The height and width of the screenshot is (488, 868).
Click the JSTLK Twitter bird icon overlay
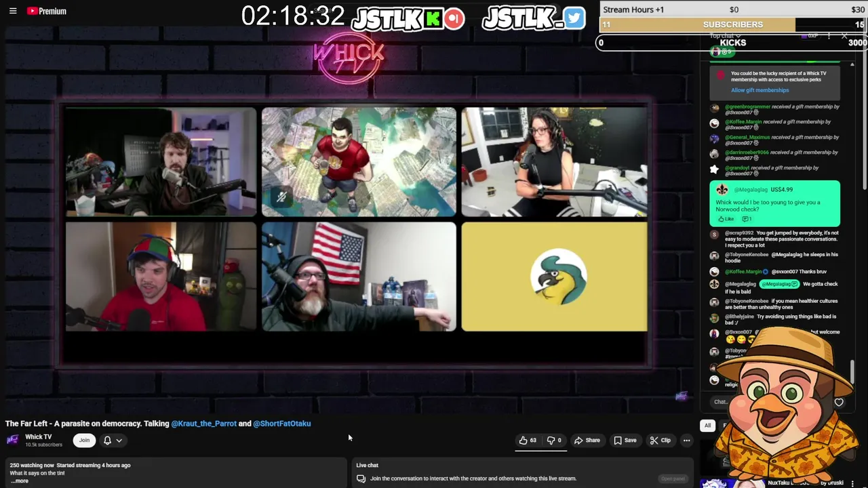(574, 18)
